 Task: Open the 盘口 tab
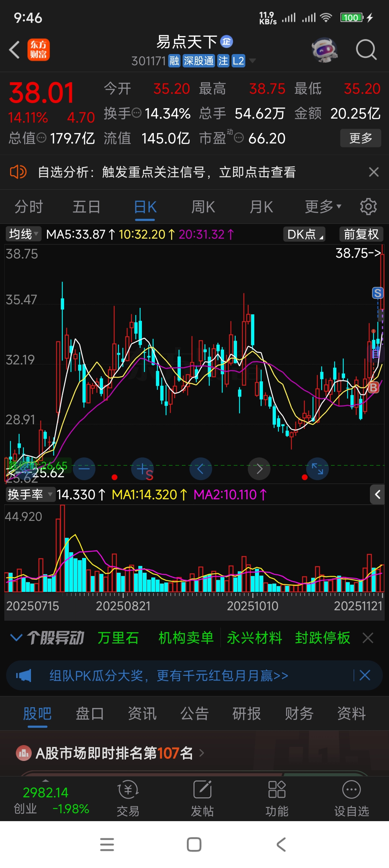90,713
